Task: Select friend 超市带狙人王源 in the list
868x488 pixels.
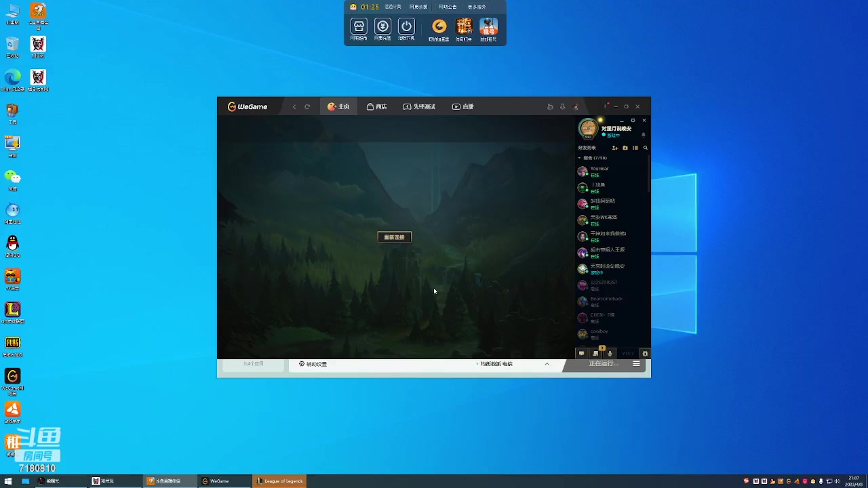Action: pos(612,253)
